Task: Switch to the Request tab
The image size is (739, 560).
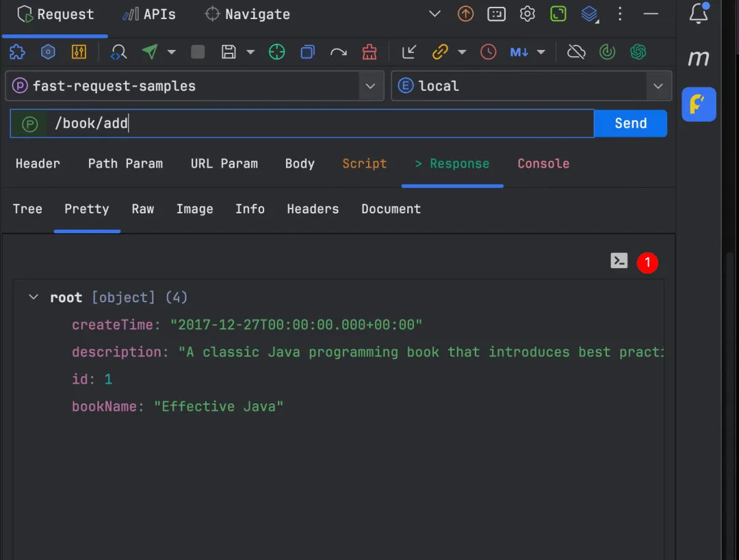Action: pos(55,14)
